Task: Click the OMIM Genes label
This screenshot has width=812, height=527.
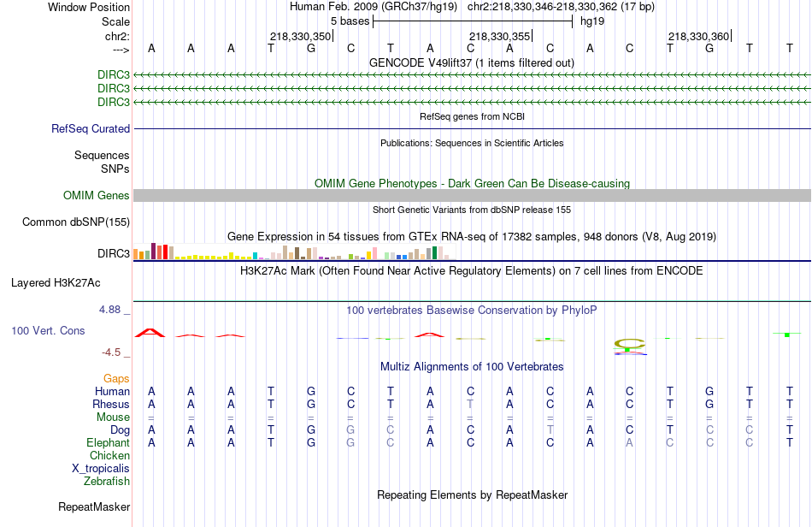Action: [97, 195]
